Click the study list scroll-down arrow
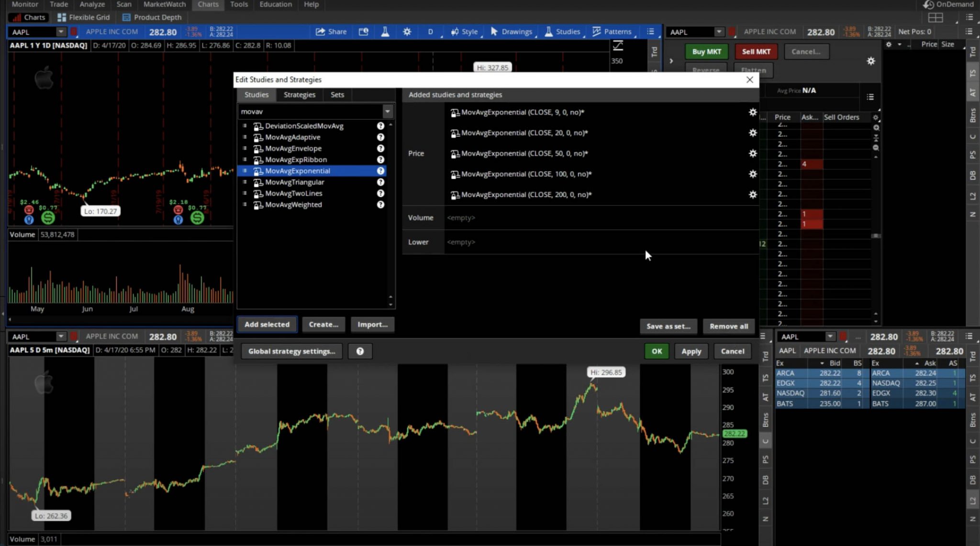The height and width of the screenshot is (546, 980). point(390,305)
